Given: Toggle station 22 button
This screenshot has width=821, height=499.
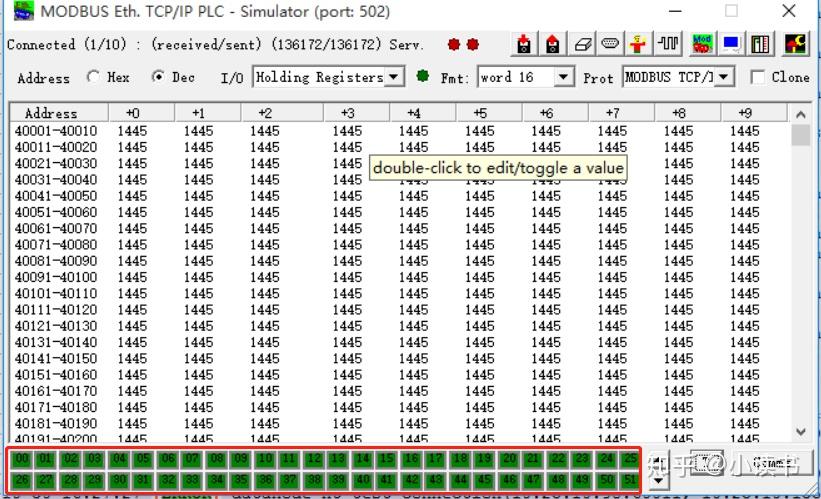Looking at the screenshot, I should coord(558,459).
